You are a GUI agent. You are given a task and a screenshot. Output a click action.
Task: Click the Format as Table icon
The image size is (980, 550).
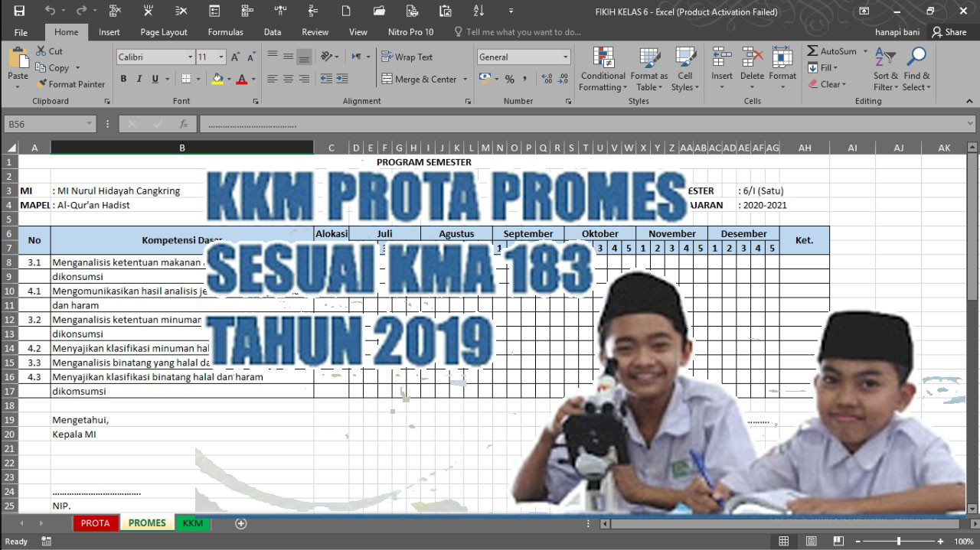(648, 69)
